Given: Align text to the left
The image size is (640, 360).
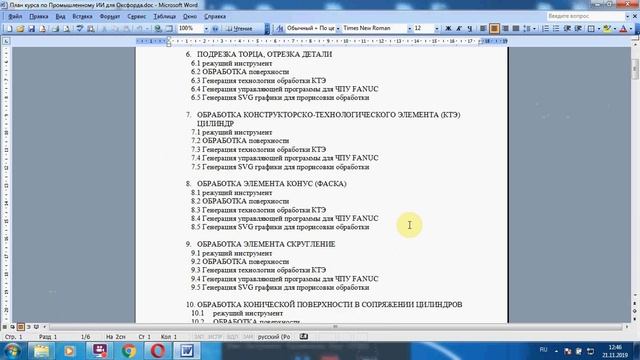Looking at the screenshot, I should [483, 29].
